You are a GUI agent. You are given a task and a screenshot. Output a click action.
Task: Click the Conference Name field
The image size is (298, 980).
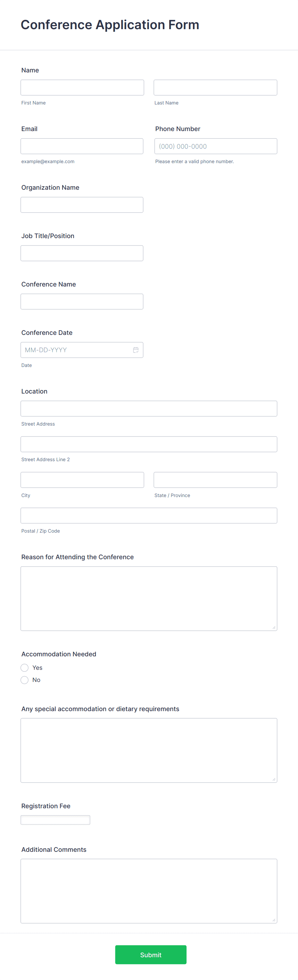pos(82,301)
